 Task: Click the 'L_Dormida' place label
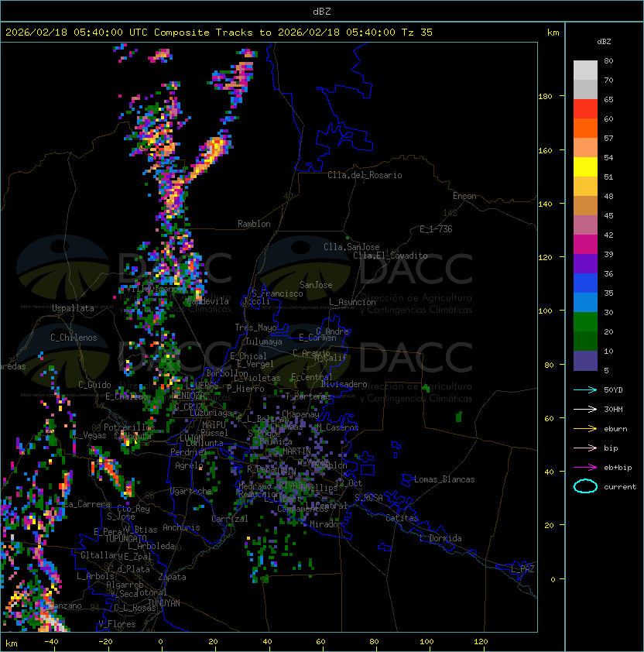click(440, 538)
